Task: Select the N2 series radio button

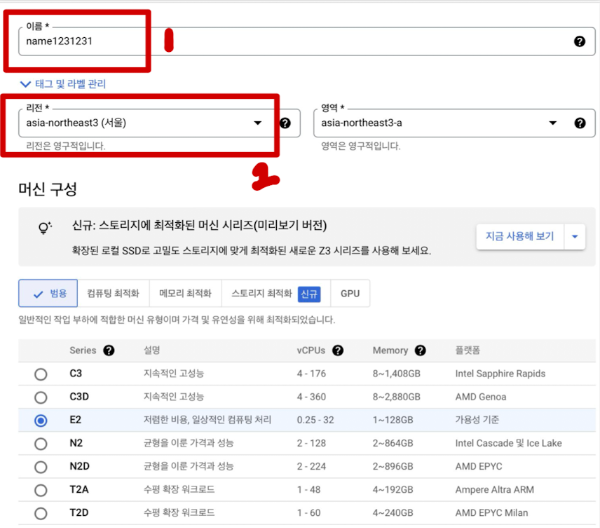Action: pyautogui.click(x=41, y=444)
